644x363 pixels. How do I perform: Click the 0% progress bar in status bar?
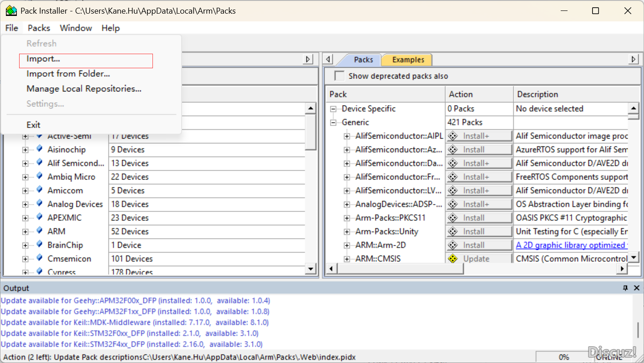tap(564, 357)
